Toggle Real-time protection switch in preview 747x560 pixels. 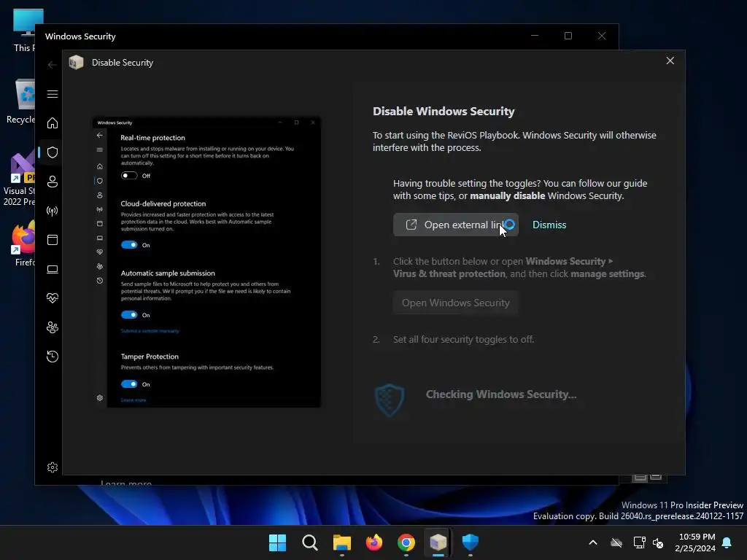coord(129,176)
